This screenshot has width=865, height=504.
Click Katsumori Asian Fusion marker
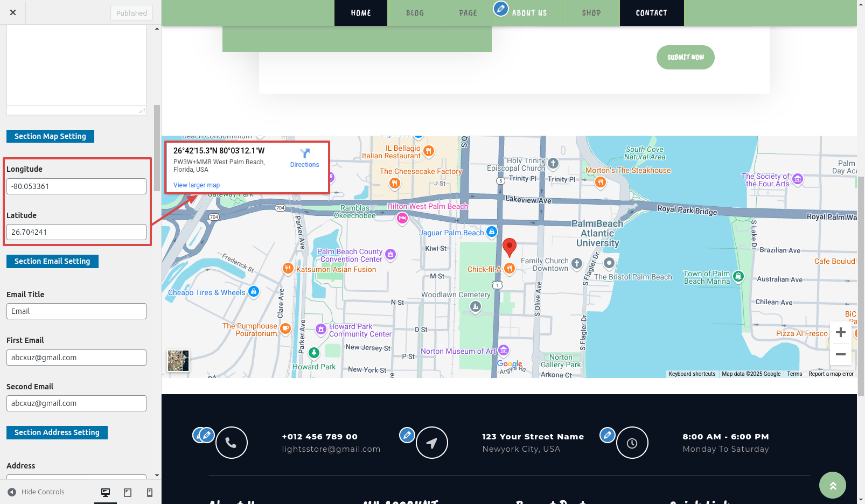(288, 268)
